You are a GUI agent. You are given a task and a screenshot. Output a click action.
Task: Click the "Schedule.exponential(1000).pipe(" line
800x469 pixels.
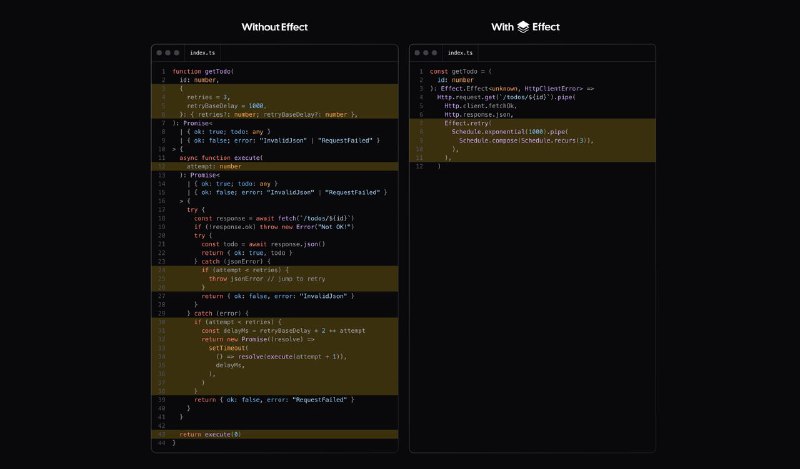tap(510, 132)
